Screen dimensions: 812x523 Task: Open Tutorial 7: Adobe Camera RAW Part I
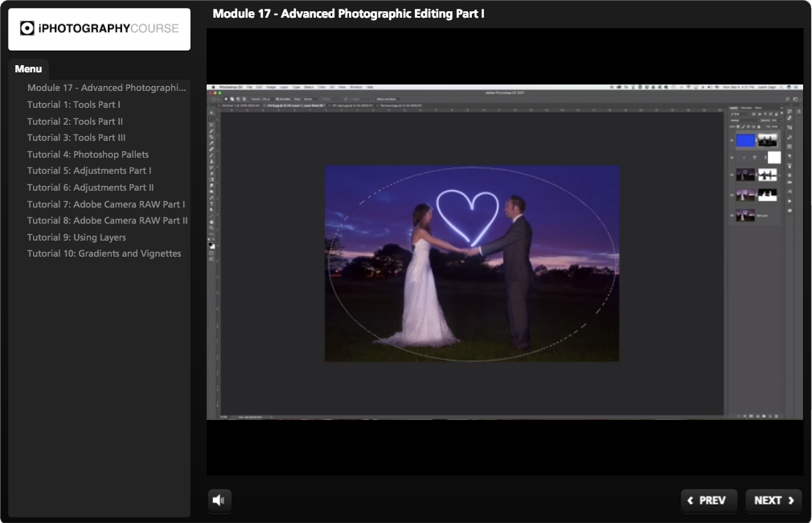(x=106, y=204)
